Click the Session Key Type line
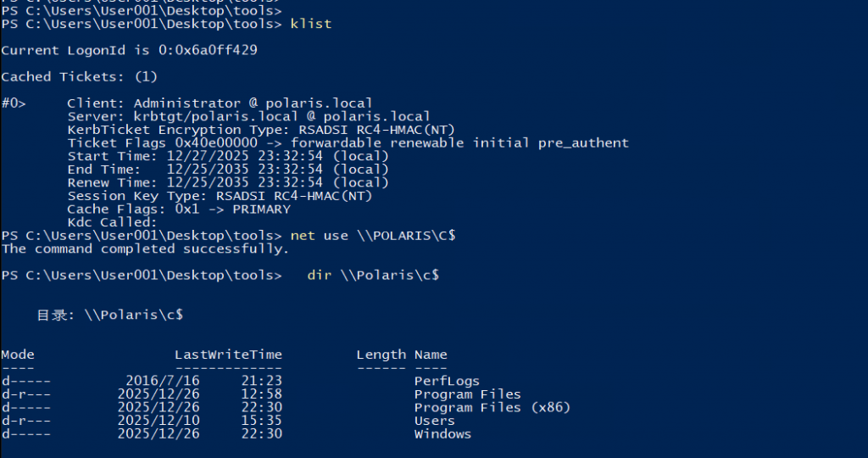The width and height of the screenshot is (868, 458). pos(220,196)
